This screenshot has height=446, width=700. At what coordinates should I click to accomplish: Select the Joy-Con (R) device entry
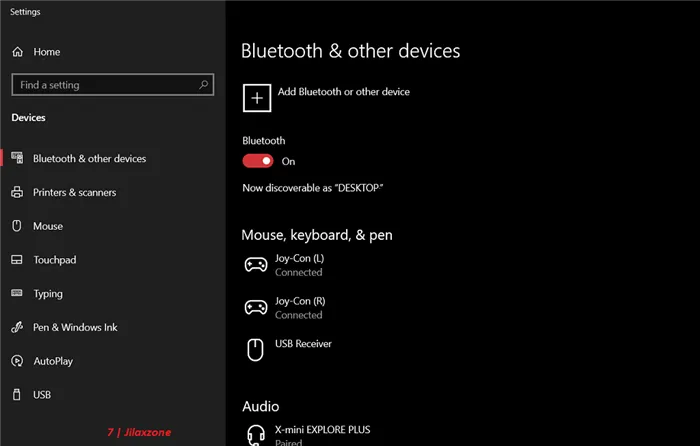tap(285, 308)
